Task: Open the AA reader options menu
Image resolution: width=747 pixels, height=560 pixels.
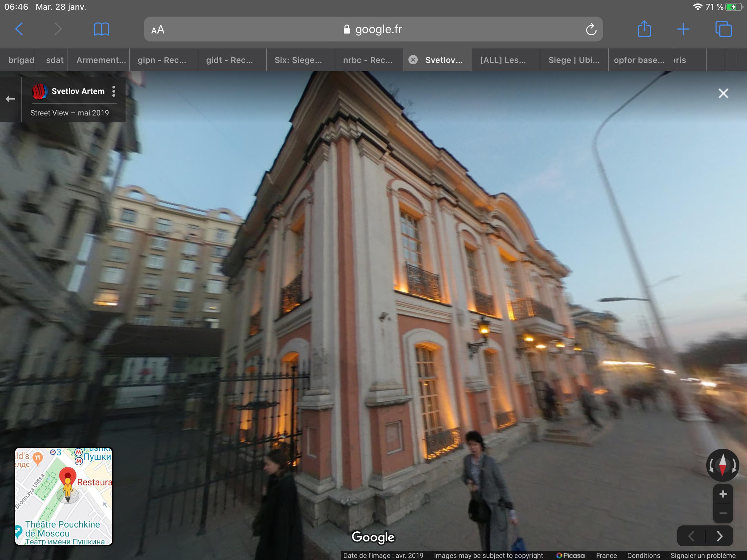Action: (158, 30)
